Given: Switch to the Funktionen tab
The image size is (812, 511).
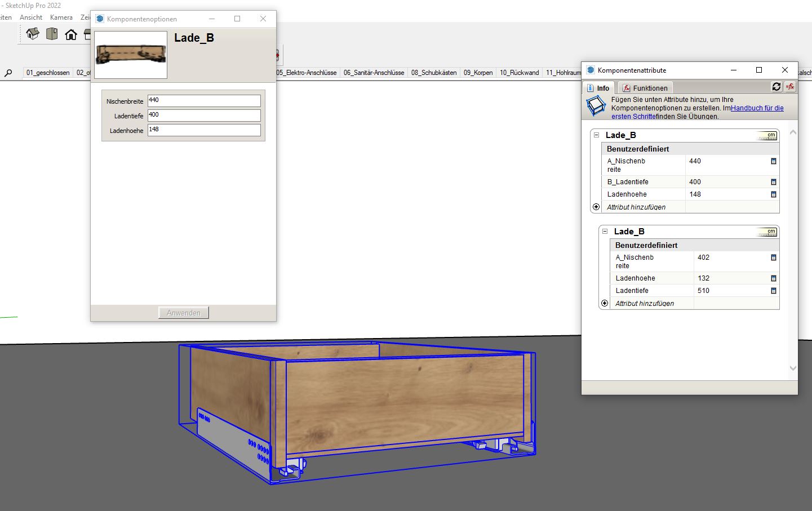Looking at the screenshot, I should (x=645, y=88).
